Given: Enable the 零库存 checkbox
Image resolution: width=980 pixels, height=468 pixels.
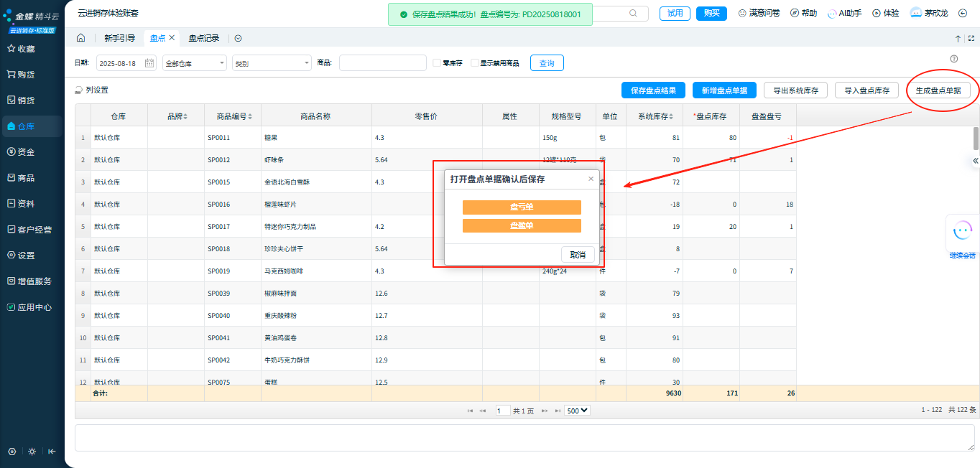Looking at the screenshot, I should click(x=436, y=63).
